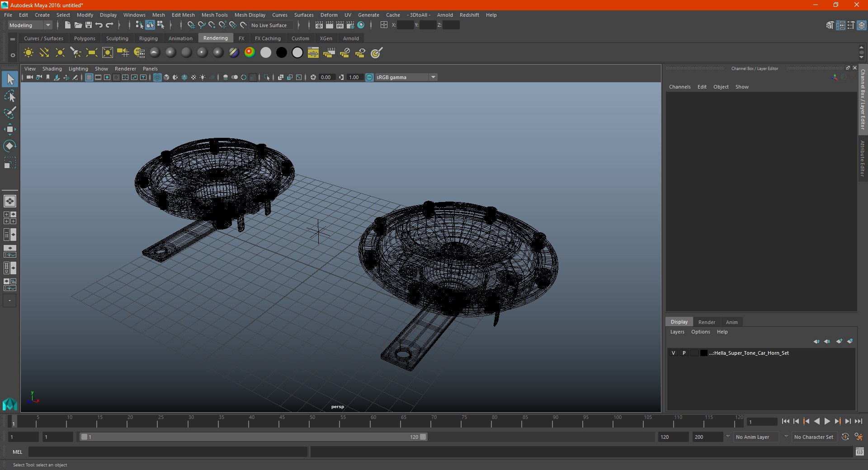Click the MEL command input field
This screenshot has width=868, height=470.
(168, 451)
